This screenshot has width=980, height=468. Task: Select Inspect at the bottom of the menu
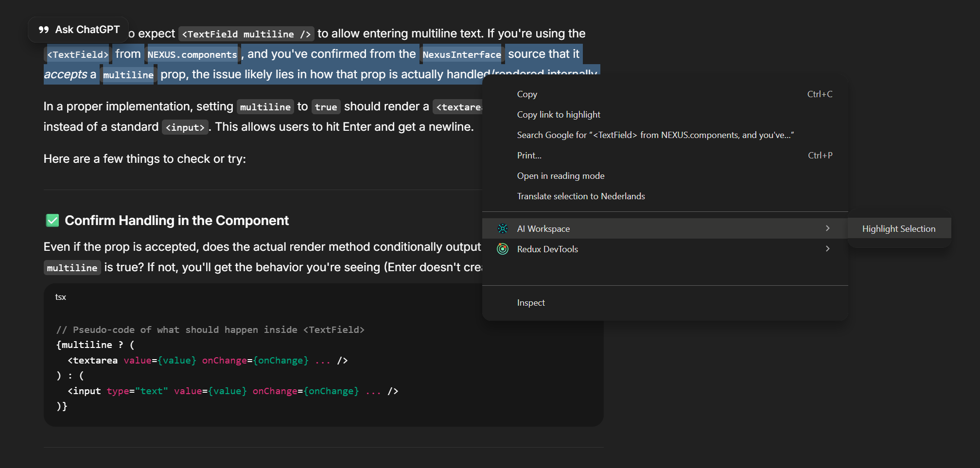coord(531,302)
